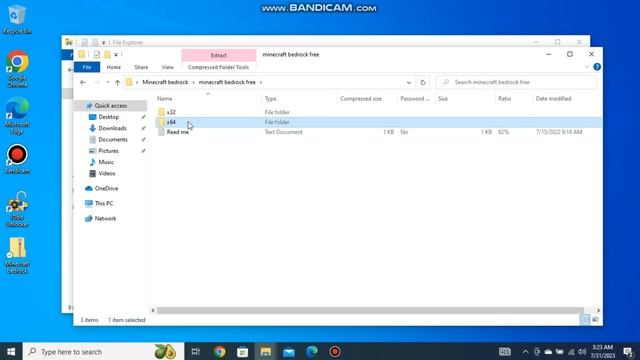Click minecraft bedrock free breadcrumb segment
The height and width of the screenshot is (360, 640).
click(227, 82)
